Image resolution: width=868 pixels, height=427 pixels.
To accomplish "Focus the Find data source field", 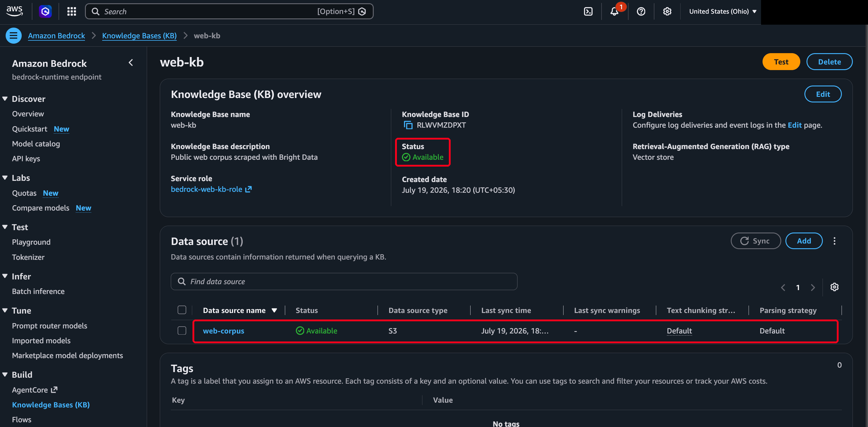I will [344, 281].
